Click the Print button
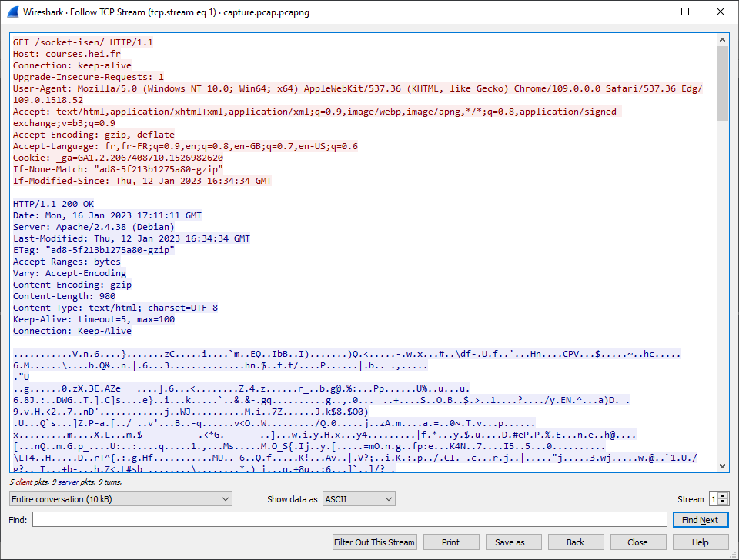The image size is (739, 560). tap(451, 542)
